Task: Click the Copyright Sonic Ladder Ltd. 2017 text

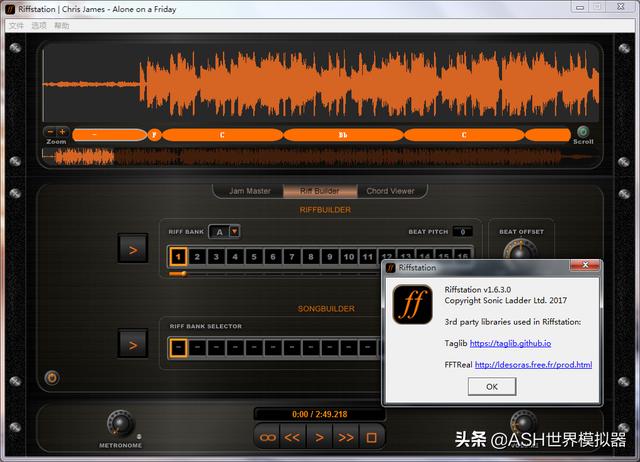Action: [x=505, y=300]
